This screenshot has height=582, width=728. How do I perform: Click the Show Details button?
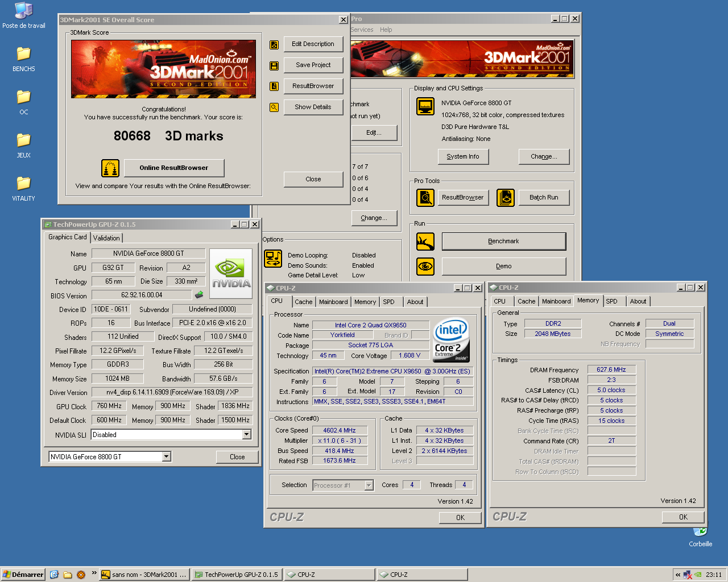coord(313,107)
